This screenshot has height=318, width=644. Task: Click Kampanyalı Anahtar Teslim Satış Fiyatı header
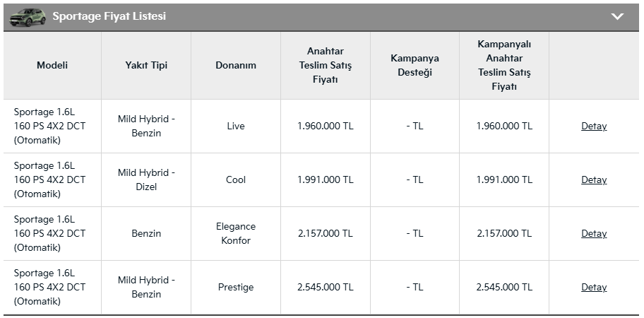pos(504,66)
